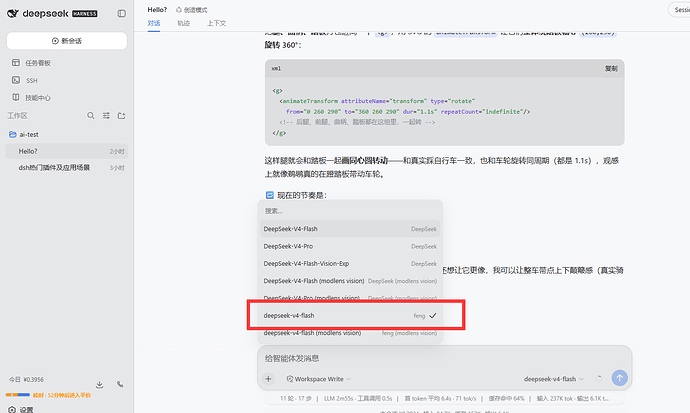Click the message input 给智能体发消息
Viewport: 690px width, 413px height.
444,358
